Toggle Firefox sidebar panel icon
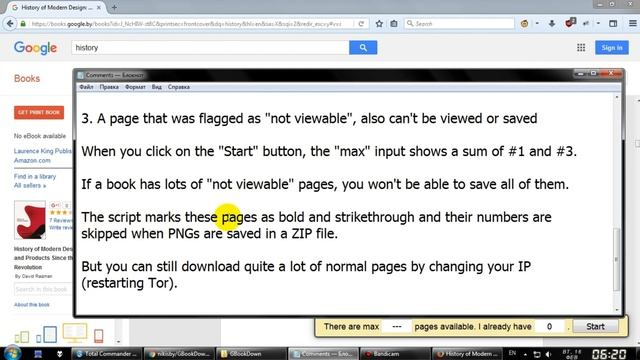 613,24
